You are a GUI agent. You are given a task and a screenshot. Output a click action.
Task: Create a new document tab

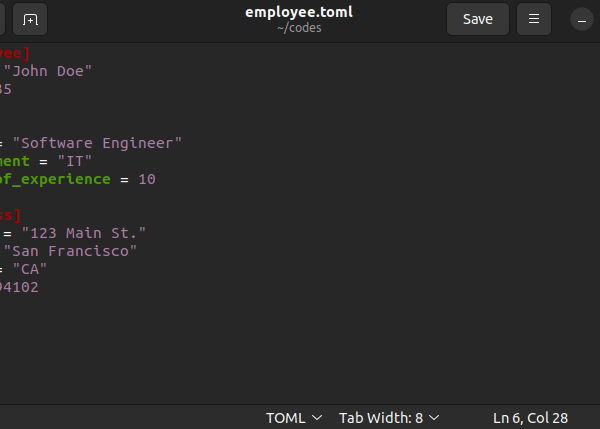(30, 19)
